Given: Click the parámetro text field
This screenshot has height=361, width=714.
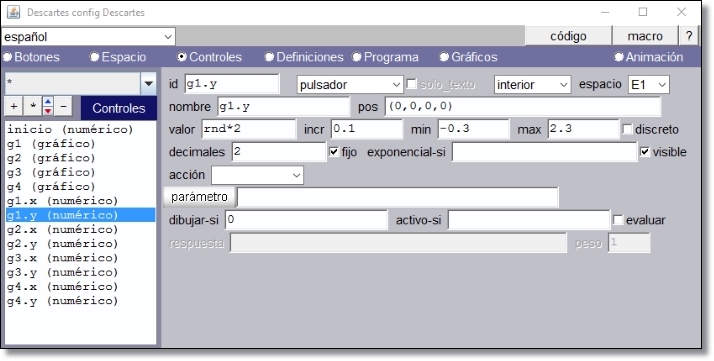Looking at the screenshot, I should (x=398, y=198).
